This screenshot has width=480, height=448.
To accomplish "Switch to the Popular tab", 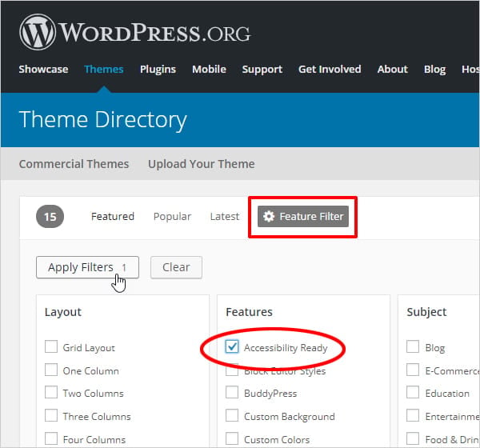I will (x=172, y=217).
